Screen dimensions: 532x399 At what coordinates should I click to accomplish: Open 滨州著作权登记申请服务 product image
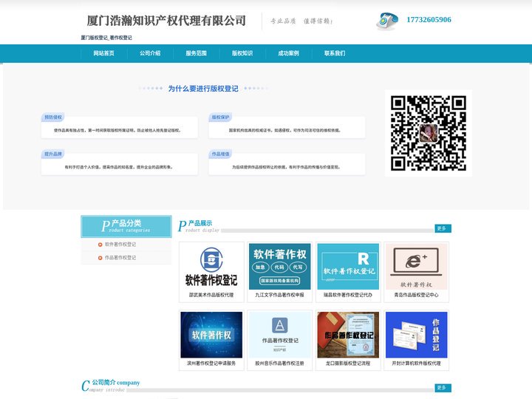(x=211, y=335)
